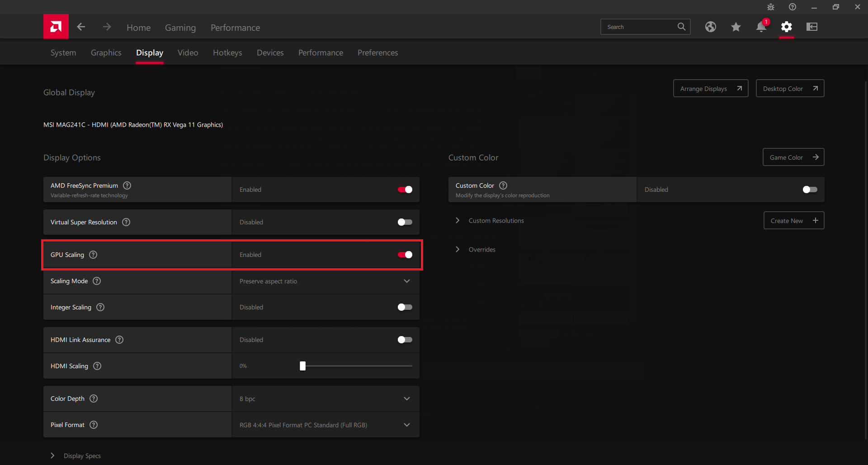Go back with the left arrow
Screen dimensions: 868x465
tap(81, 27)
